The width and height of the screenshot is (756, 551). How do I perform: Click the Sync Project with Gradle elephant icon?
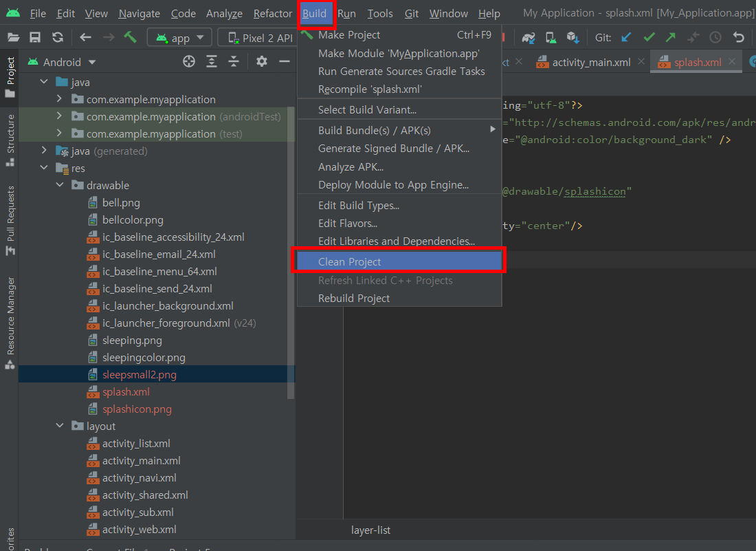[529, 37]
